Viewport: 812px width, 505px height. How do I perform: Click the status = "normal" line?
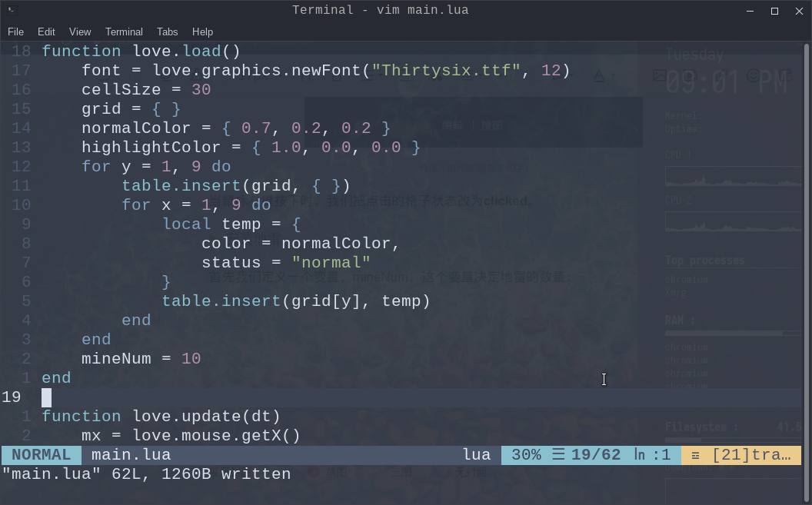[286, 262]
